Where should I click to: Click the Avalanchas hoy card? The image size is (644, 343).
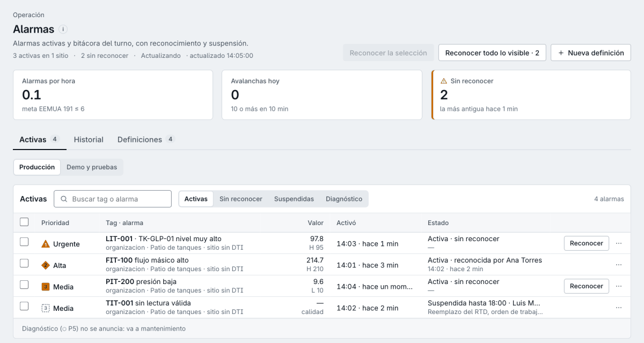point(322,94)
